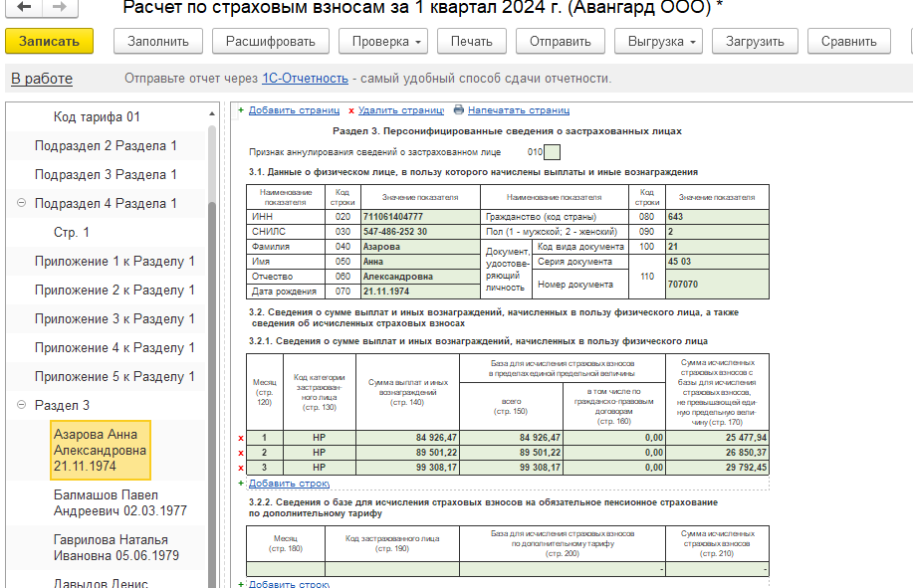Click Добавить строку under table 3.2.2

[x=289, y=583]
